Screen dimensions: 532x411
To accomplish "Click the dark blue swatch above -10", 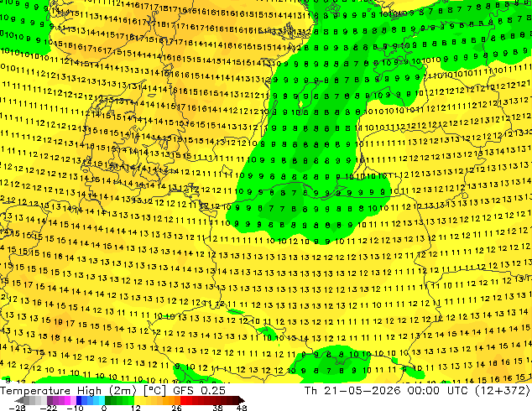I will (x=79, y=400).
